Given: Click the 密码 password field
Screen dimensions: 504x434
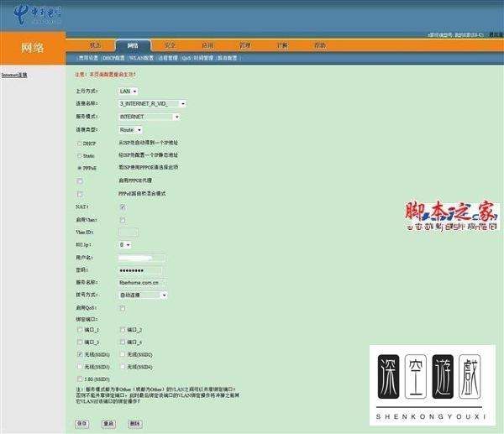Looking at the screenshot, I should point(140,270).
